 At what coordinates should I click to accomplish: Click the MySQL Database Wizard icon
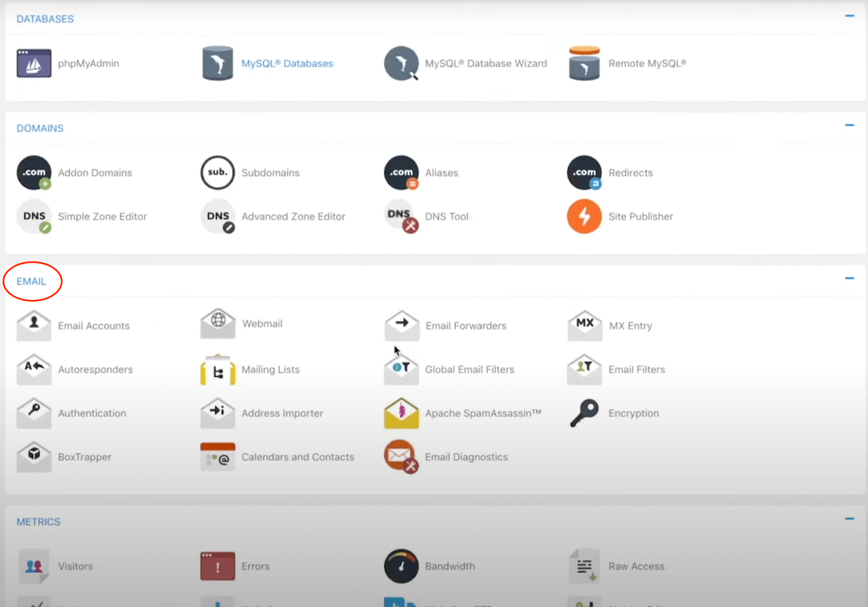tap(401, 63)
